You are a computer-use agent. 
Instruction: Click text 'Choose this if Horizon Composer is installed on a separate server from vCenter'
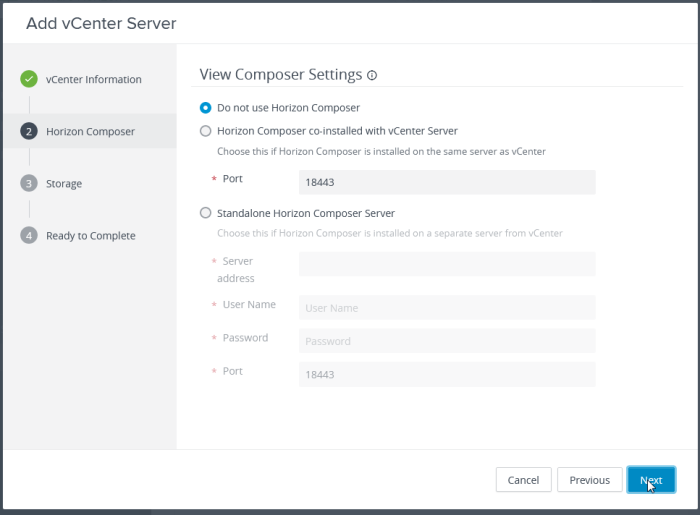point(390,233)
